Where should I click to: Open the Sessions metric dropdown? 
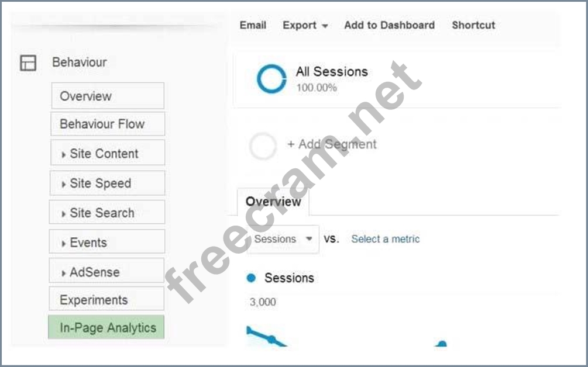pos(283,239)
